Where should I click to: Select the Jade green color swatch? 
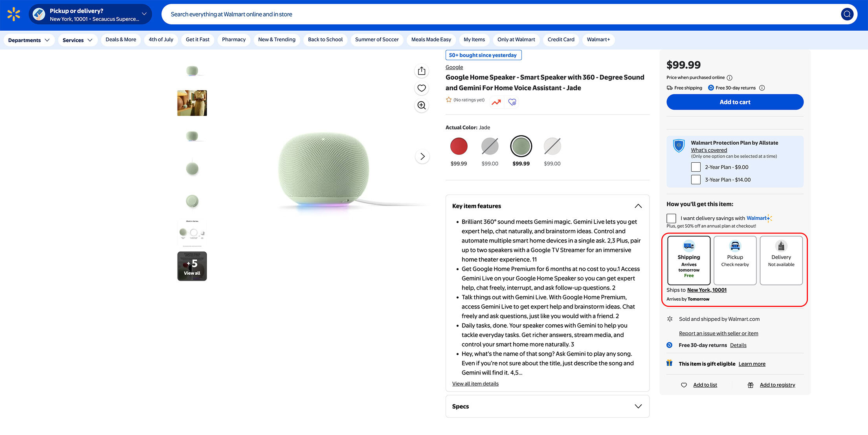521,146
